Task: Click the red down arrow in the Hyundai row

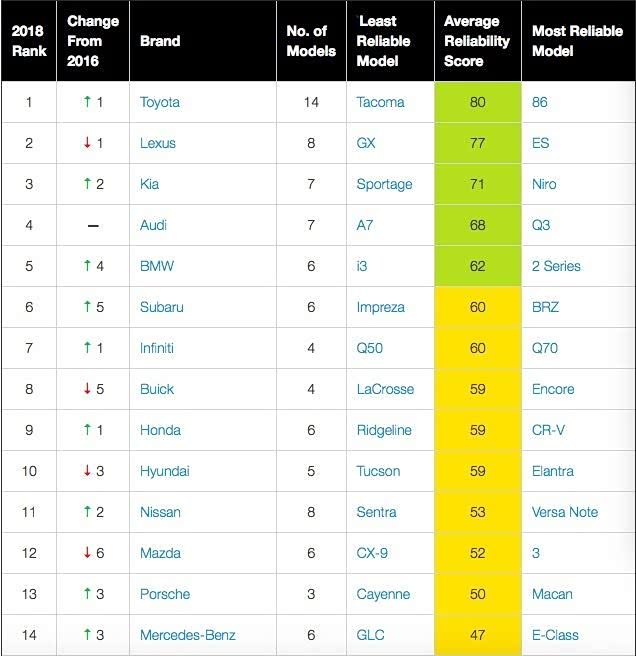Action: [86, 471]
